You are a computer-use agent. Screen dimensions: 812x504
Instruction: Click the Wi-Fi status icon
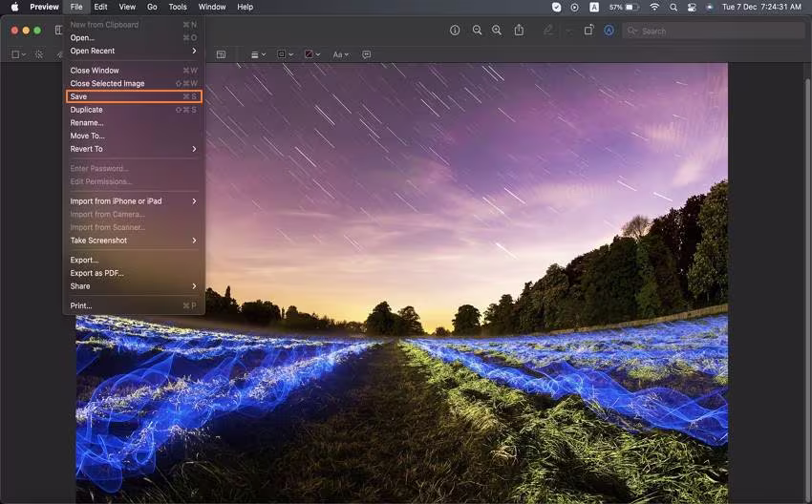(654, 7)
